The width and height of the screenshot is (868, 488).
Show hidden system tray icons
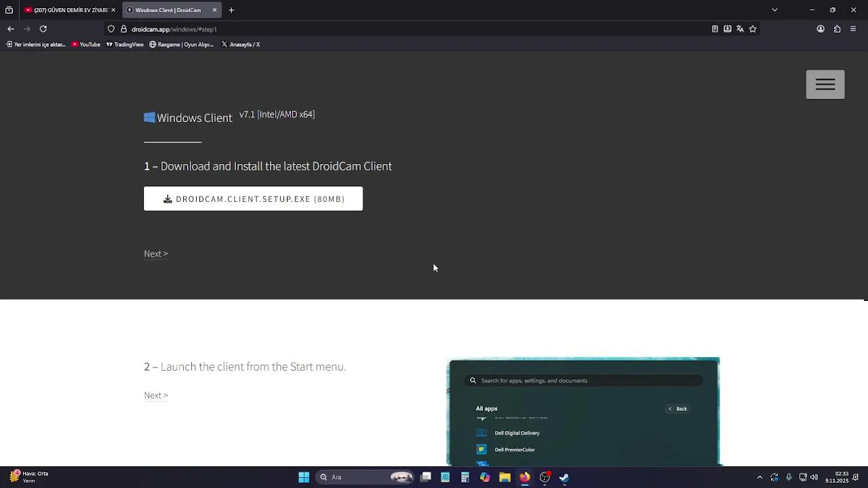759,477
